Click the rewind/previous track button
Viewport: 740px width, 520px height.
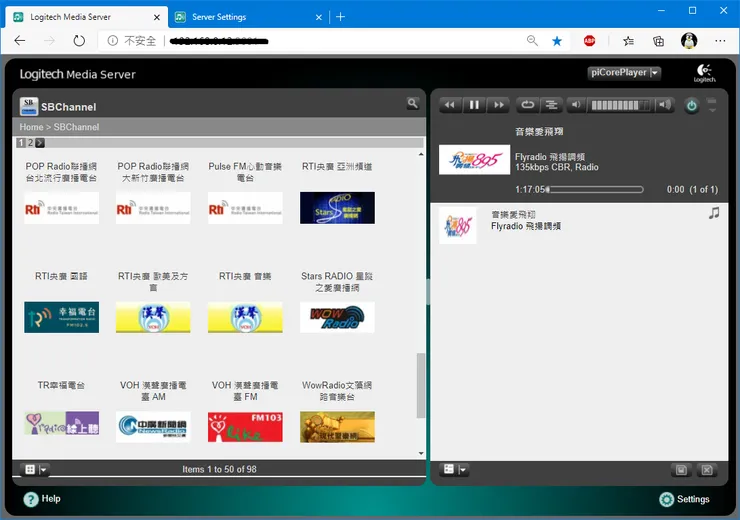point(450,105)
